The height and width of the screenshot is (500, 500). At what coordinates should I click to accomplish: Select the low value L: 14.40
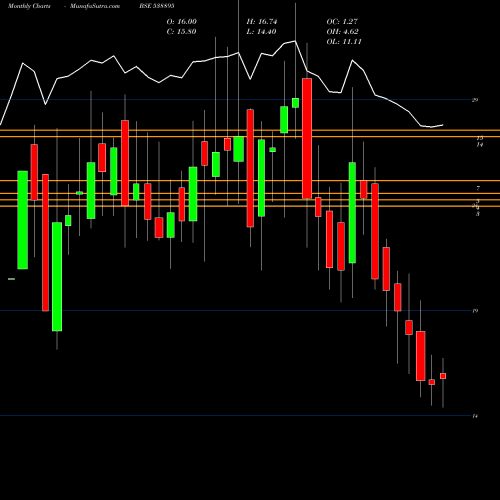click(261, 32)
